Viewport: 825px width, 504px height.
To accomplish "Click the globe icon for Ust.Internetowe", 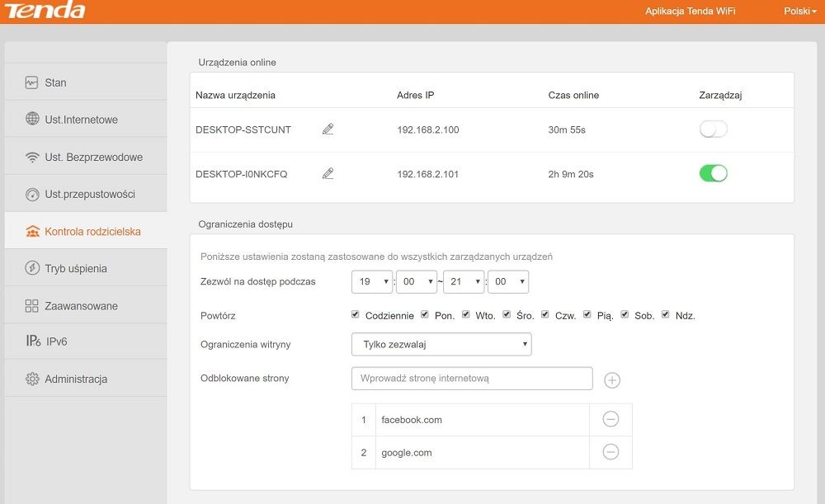I will (x=32, y=119).
